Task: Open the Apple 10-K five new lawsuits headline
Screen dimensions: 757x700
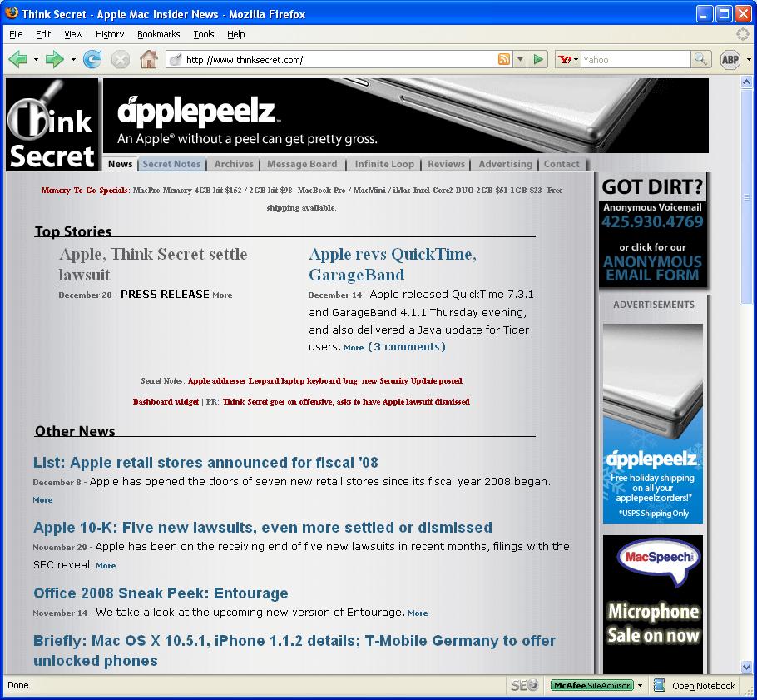Action: click(263, 527)
